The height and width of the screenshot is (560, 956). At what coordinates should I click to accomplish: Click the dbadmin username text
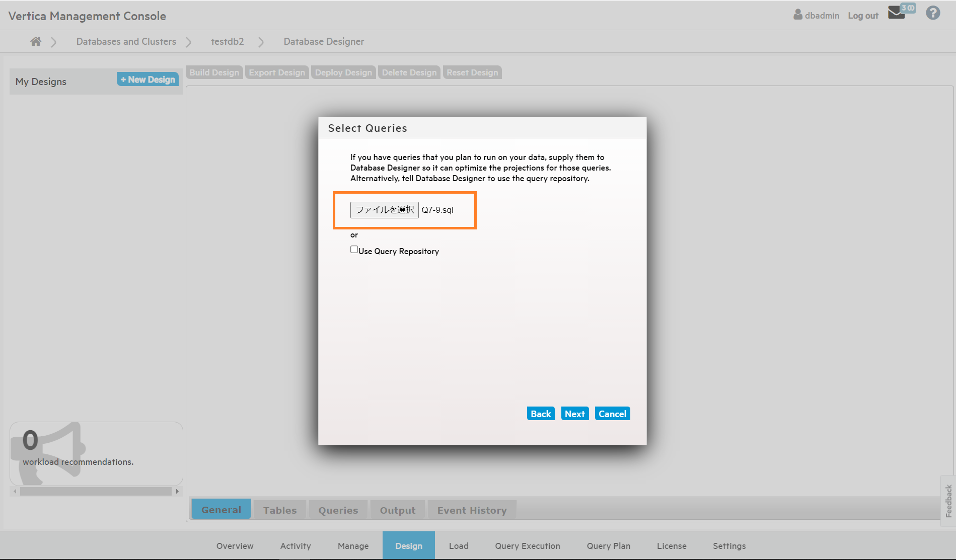tap(822, 16)
